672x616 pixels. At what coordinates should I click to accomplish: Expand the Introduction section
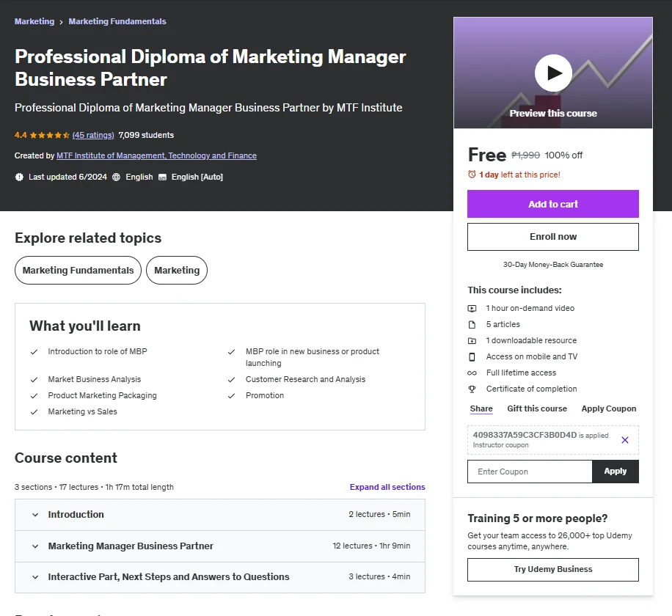220,515
